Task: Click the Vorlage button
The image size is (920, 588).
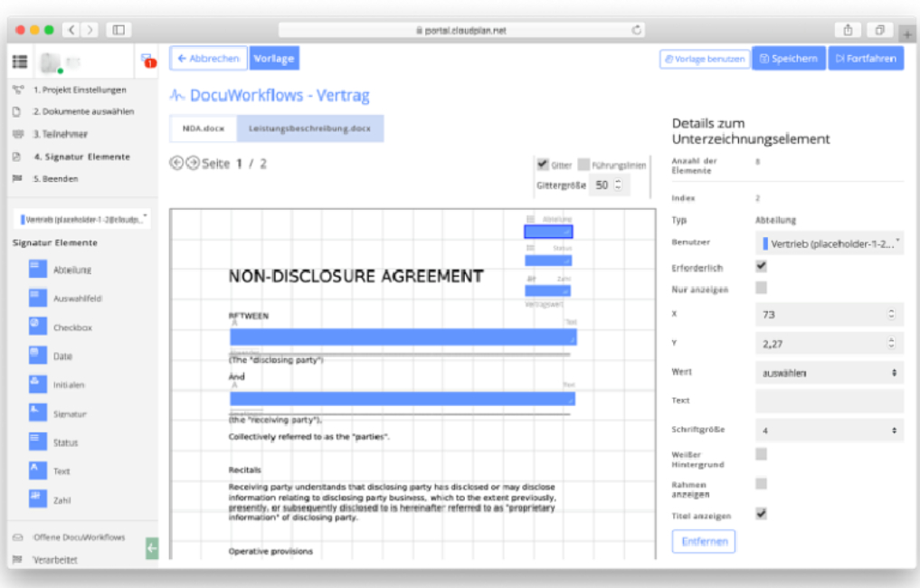Action: [274, 59]
